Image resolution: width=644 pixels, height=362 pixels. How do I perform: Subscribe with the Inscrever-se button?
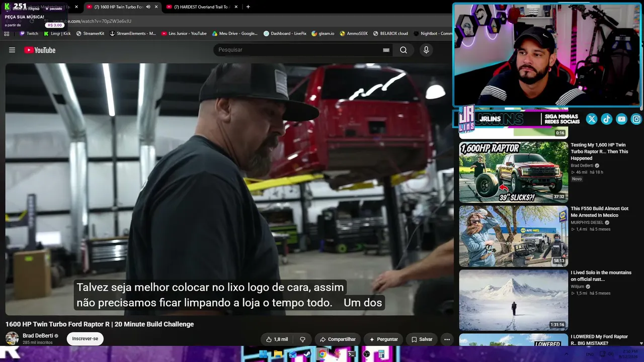[x=85, y=339]
